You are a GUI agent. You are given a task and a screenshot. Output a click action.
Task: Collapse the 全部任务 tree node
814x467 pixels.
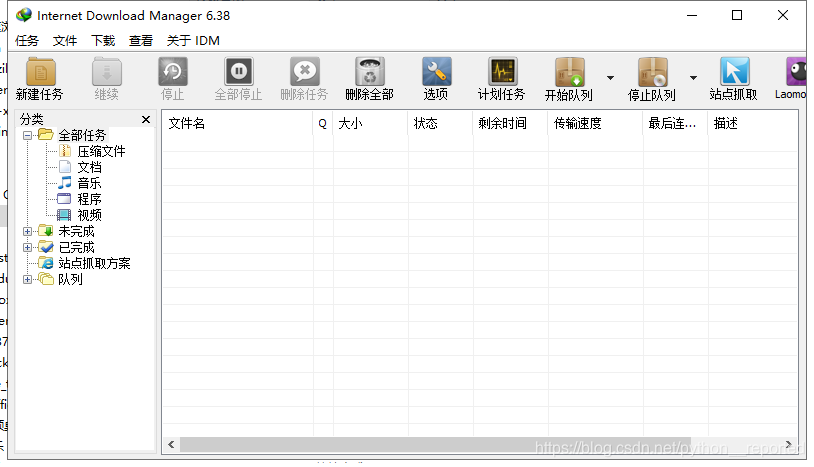pos(28,135)
